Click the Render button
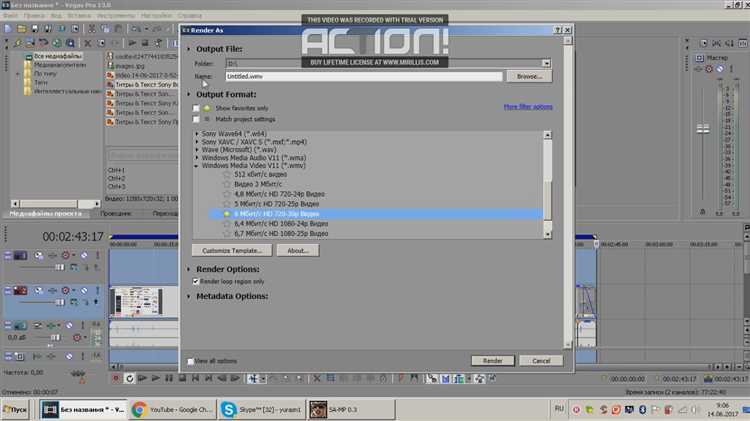Viewport: 750px width, 421px height. (x=492, y=361)
